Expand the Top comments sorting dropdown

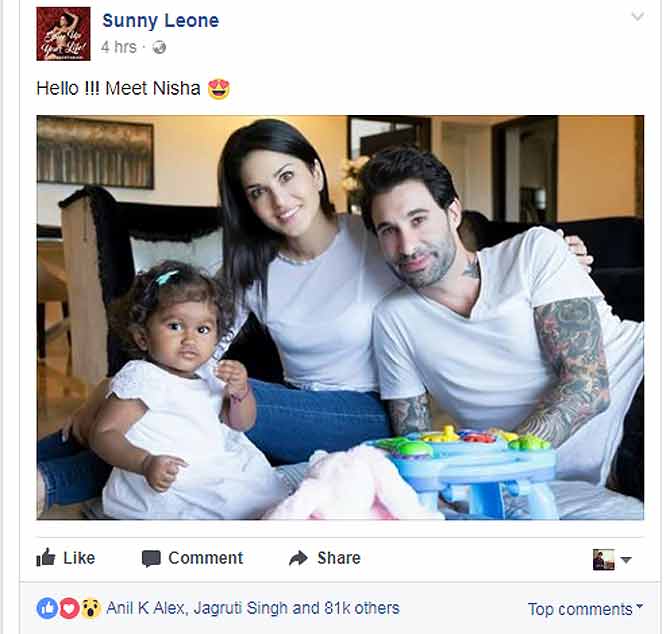[585, 609]
